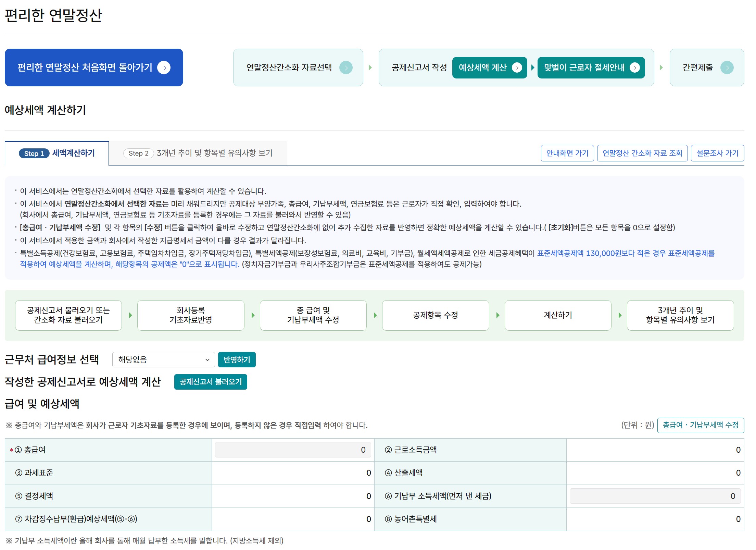Click the 총급여 input field
Screen dimensions: 756x550
(x=293, y=450)
